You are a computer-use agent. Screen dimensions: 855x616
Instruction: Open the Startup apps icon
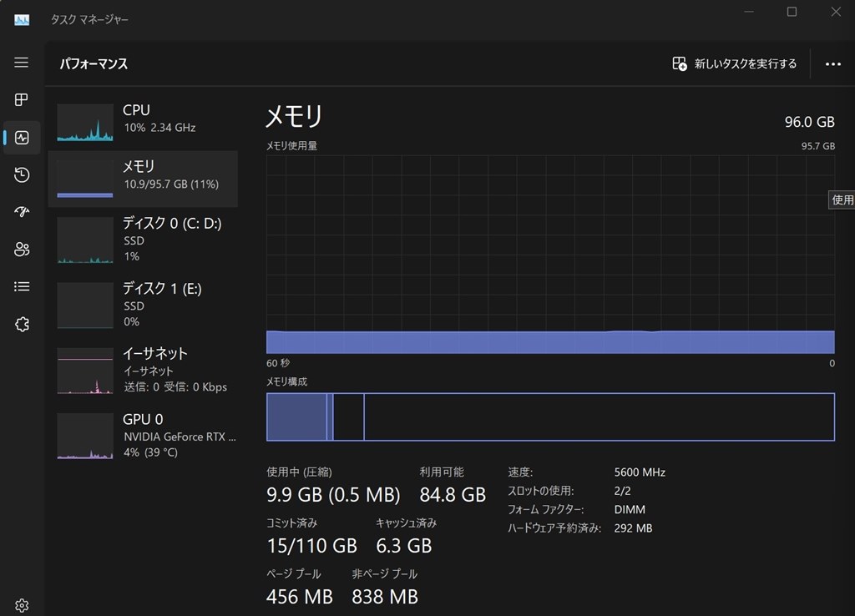pyautogui.click(x=22, y=212)
